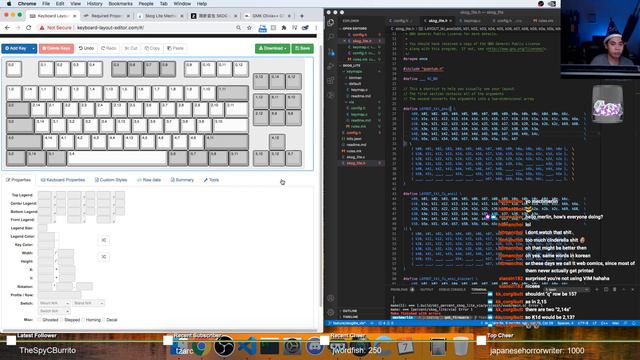Click the Profile / Row input field

[59, 295]
